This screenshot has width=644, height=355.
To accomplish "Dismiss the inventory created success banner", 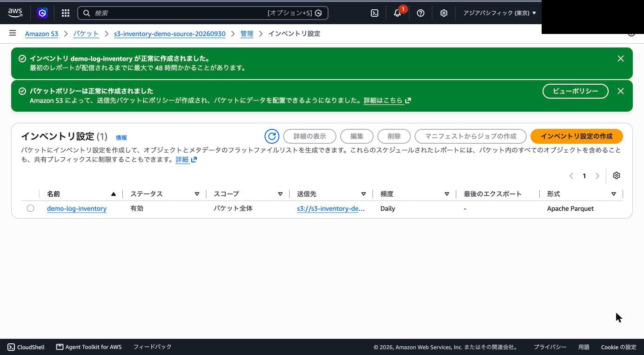I will [621, 59].
